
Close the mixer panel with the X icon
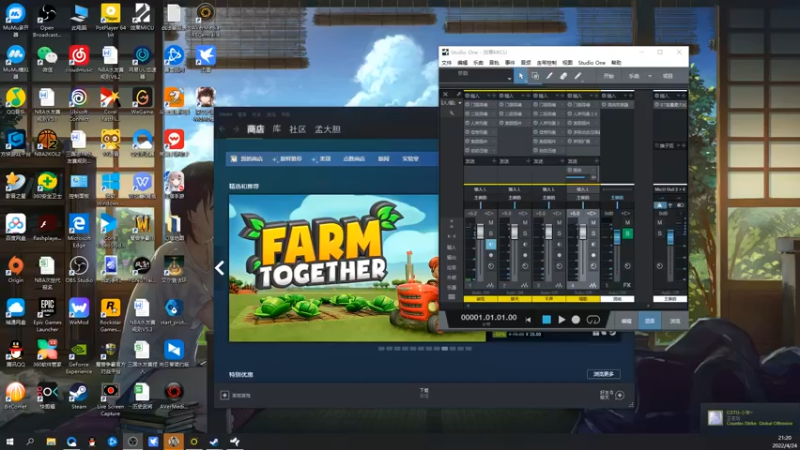[445, 94]
